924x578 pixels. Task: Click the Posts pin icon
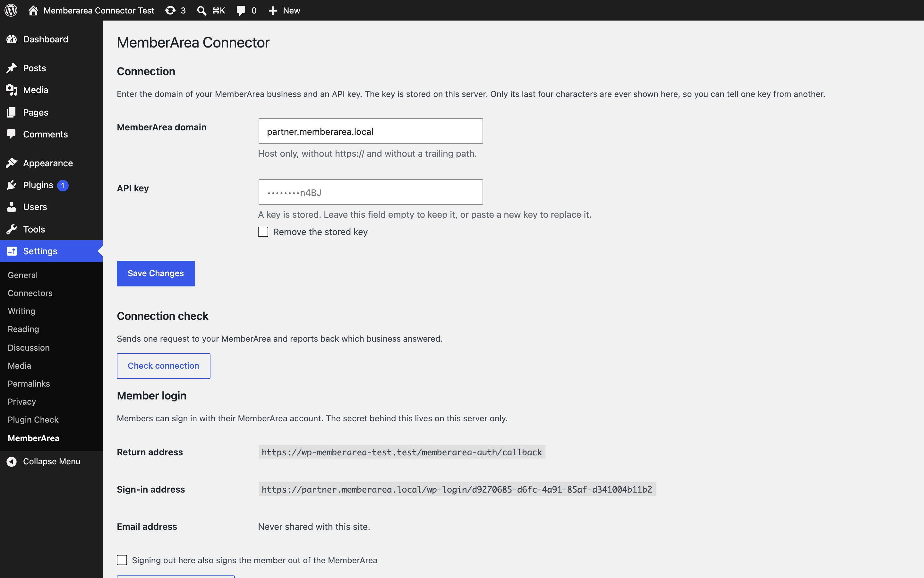(x=12, y=68)
